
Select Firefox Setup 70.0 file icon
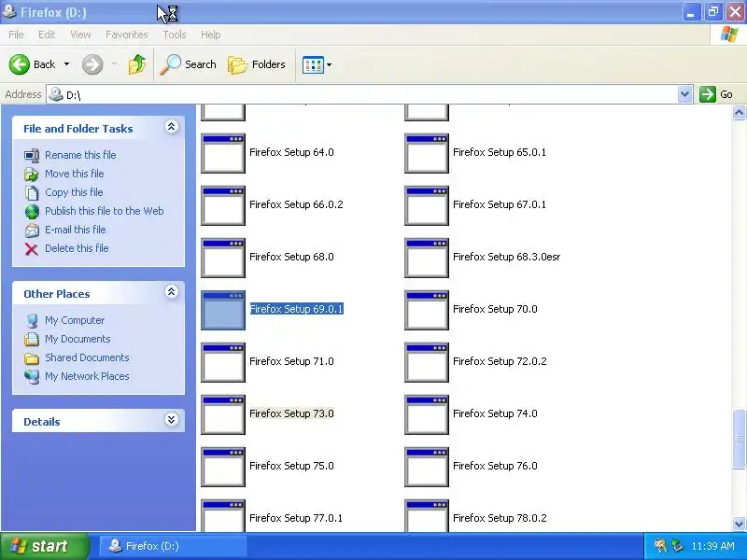427,310
